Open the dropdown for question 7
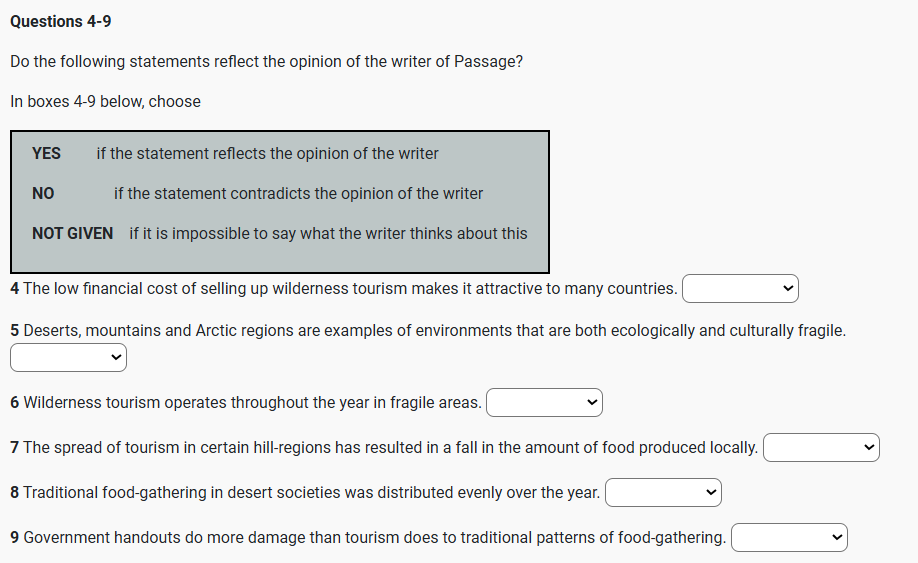This screenshot has height=563, width=918. pyautogui.click(x=821, y=448)
